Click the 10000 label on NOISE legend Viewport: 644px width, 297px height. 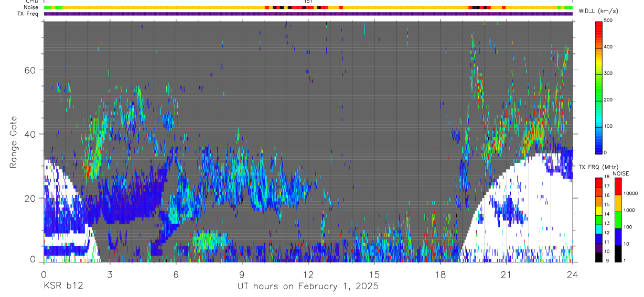[x=630, y=193]
